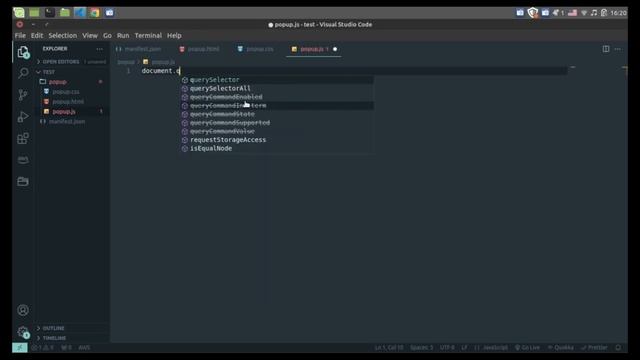Open the File menu

[x=20, y=36]
